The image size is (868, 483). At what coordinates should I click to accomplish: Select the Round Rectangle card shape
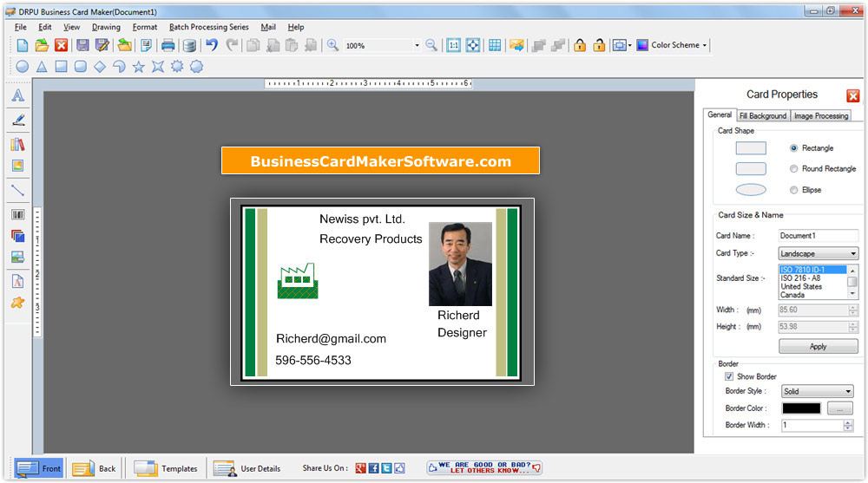tap(794, 169)
